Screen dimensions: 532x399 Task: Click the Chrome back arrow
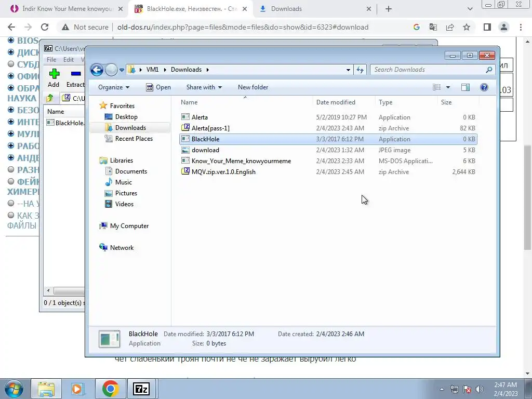click(x=11, y=27)
